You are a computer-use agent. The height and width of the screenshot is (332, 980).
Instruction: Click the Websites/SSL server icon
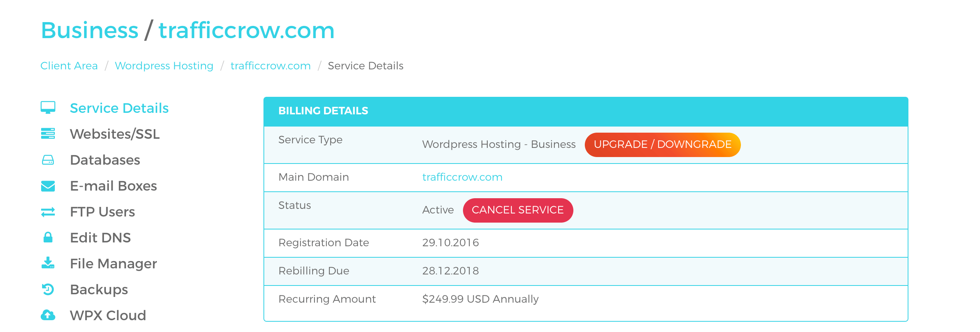[x=48, y=134]
